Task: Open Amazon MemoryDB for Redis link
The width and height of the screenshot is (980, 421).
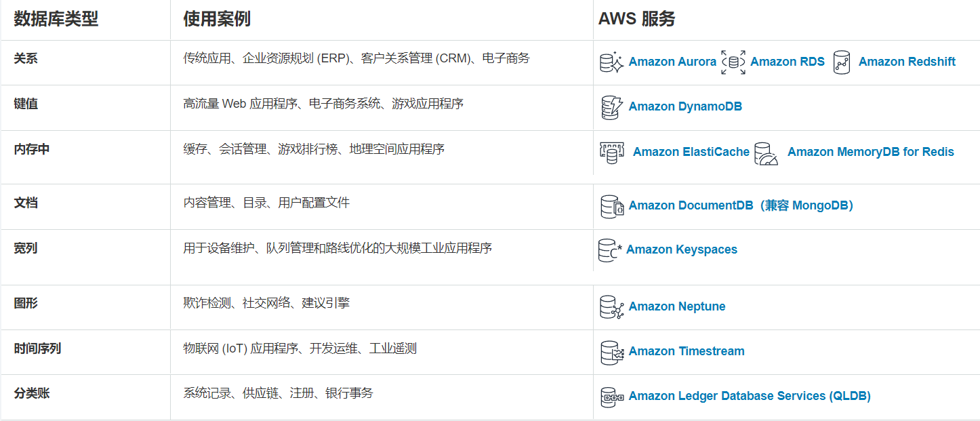Action: point(871,152)
